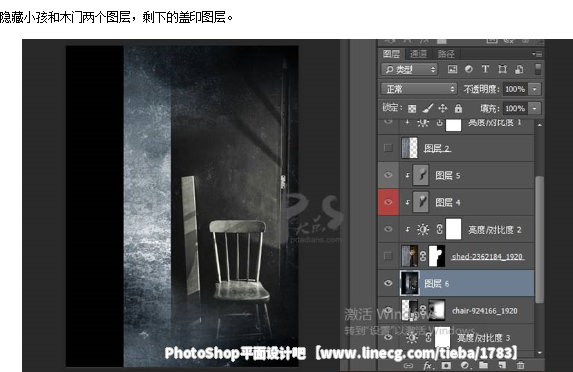Open the 正常 blend mode dropdown
The width and height of the screenshot is (573, 372).
[419, 89]
